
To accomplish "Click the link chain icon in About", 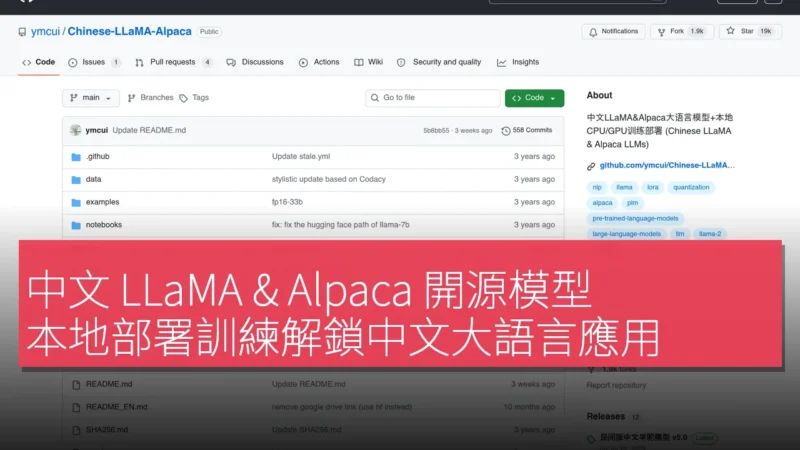I will pyautogui.click(x=591, y=166).
